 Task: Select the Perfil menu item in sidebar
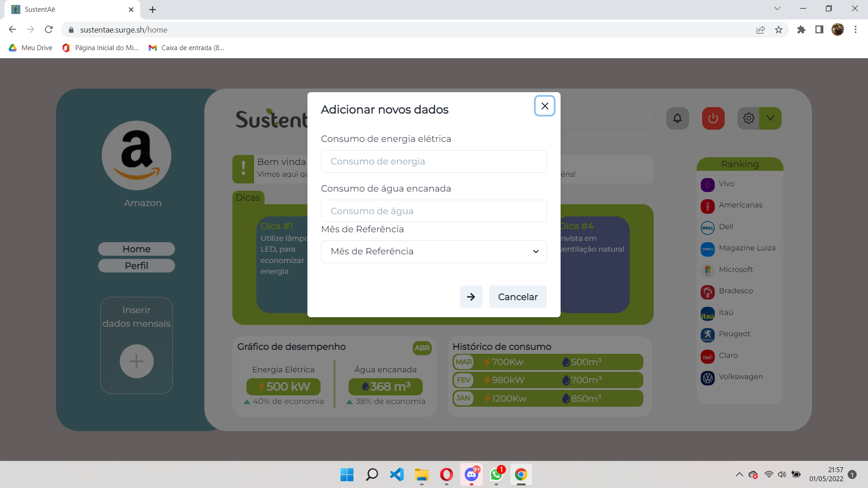137,266
